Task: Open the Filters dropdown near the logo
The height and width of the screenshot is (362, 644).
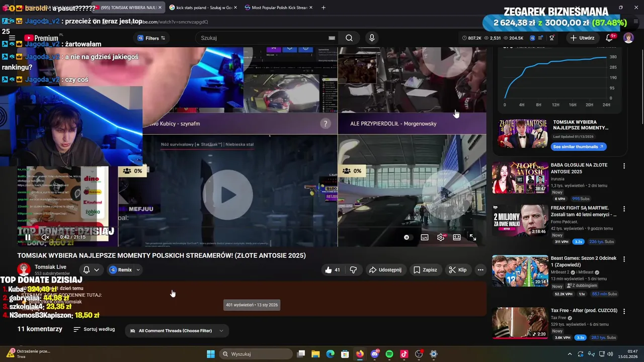Action: (151, 38)
